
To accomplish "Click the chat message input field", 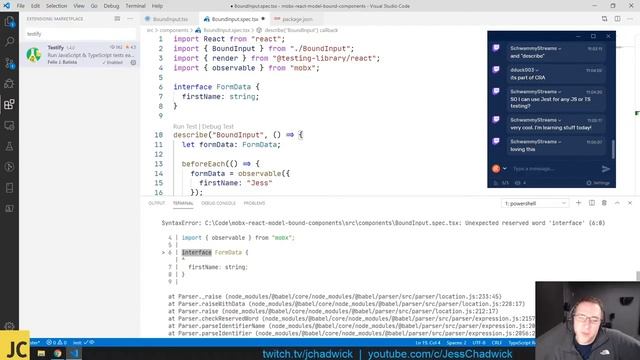I will [x=554, y=169].
